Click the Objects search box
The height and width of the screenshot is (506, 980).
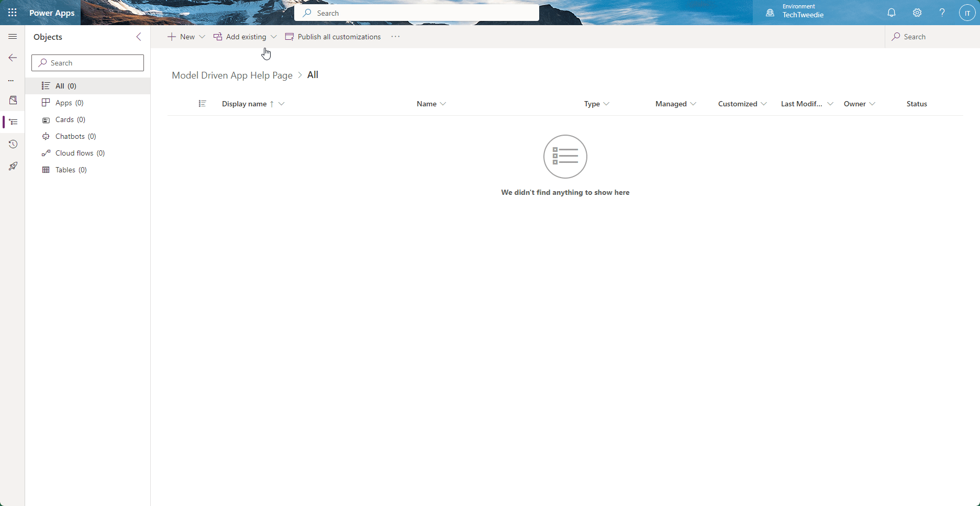(87, 62)
